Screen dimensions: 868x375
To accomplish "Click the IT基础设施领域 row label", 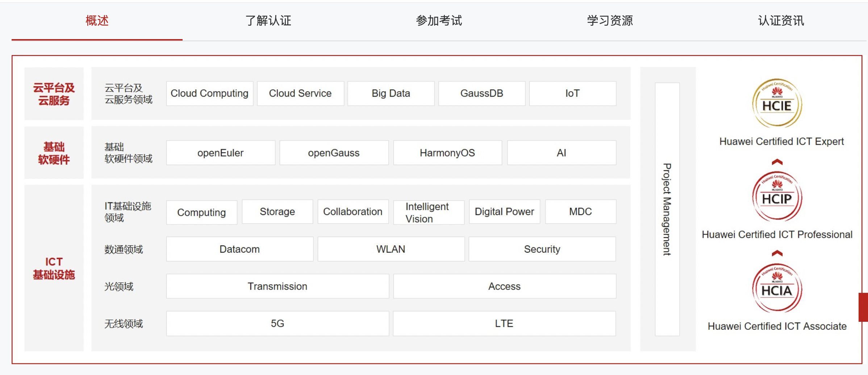I will click(x=128, y=212).
